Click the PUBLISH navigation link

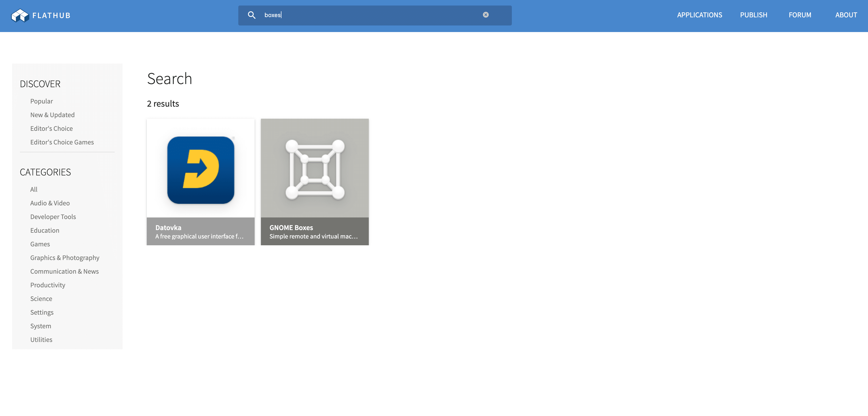click(754, 15)
